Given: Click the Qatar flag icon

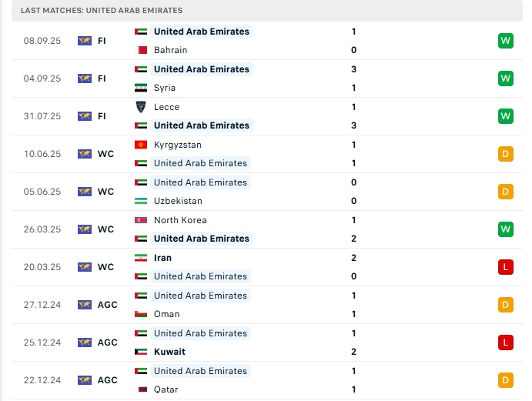Looking at the screenshot, I should [141, 389].
